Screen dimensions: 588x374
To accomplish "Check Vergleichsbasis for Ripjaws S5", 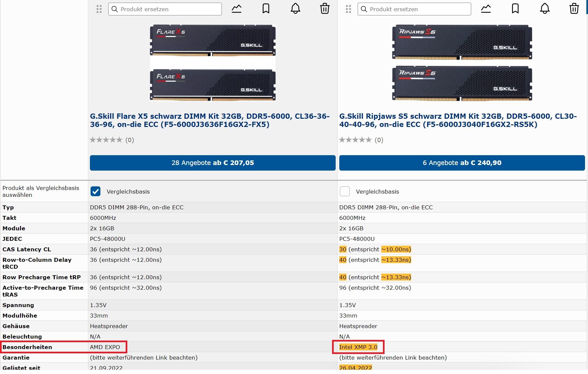I will 345,191.
